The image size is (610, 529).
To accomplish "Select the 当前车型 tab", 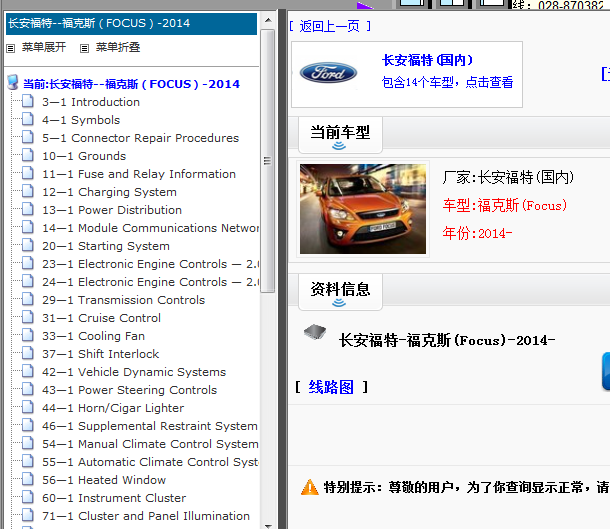I will pos(340,135).
